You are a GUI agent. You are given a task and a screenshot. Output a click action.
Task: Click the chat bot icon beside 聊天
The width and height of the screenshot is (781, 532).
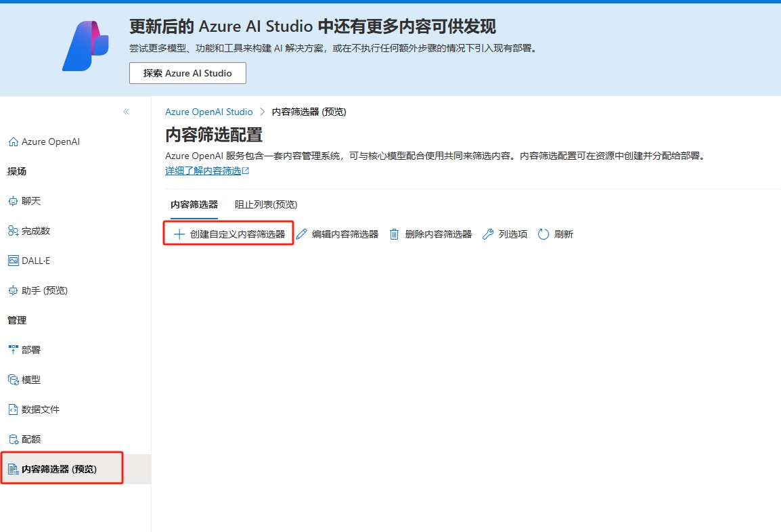tap(14, 201)
